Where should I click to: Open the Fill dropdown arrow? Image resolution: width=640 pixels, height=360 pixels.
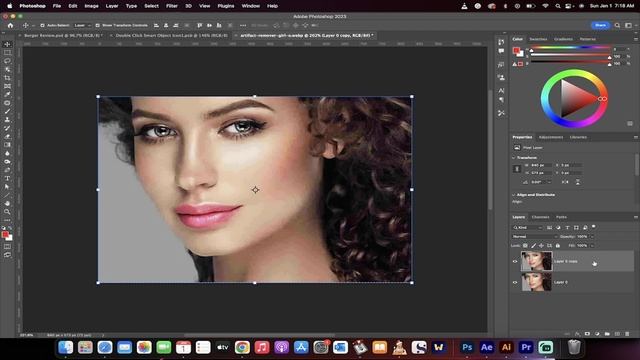click(x=592, y=246)
